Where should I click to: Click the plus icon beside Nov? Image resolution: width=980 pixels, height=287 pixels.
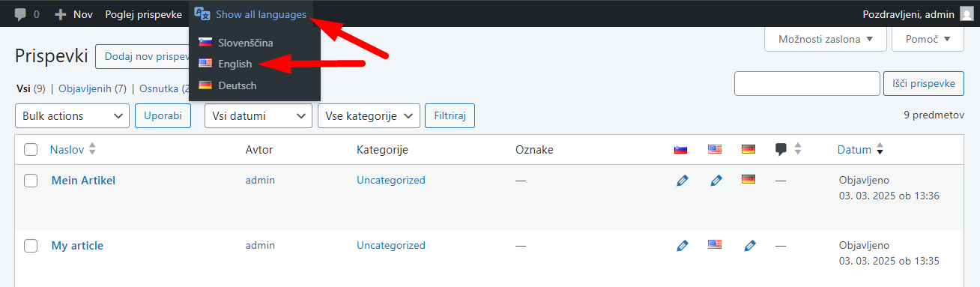pyautogui.click(x=61, y=14)
